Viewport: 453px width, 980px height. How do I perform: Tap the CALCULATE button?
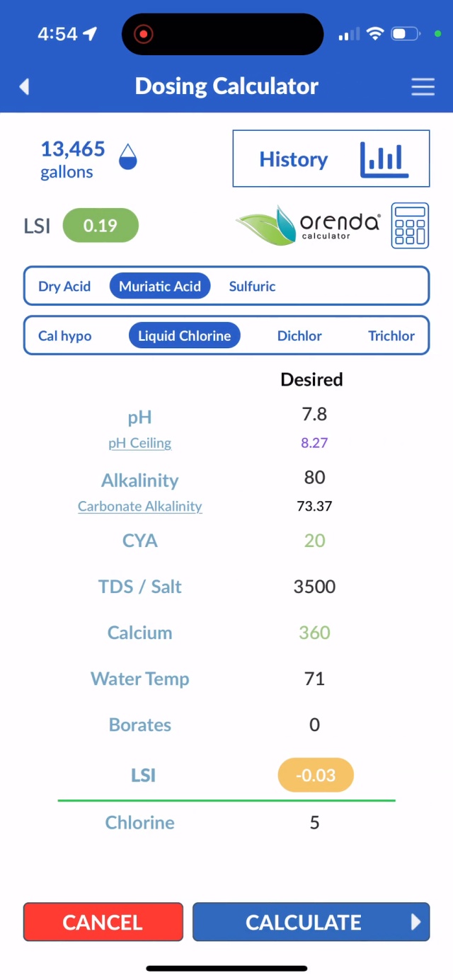tap(311, 922)
